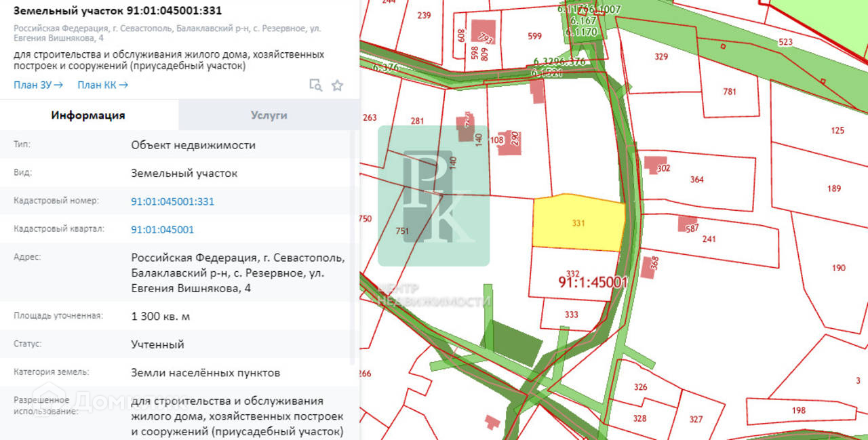The image size is (868, 440).
Task: Select parcel 781 on the map
Action: pyautogui.click(x=730, y=92)
